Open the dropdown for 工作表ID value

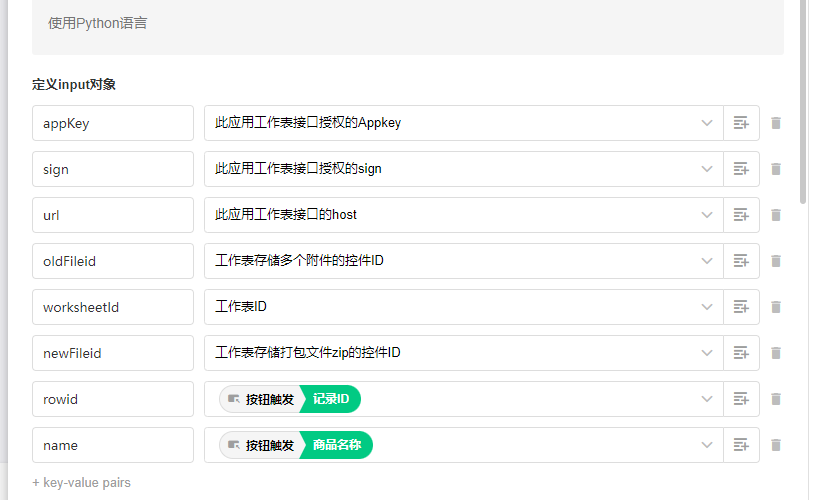click(707, 307)
